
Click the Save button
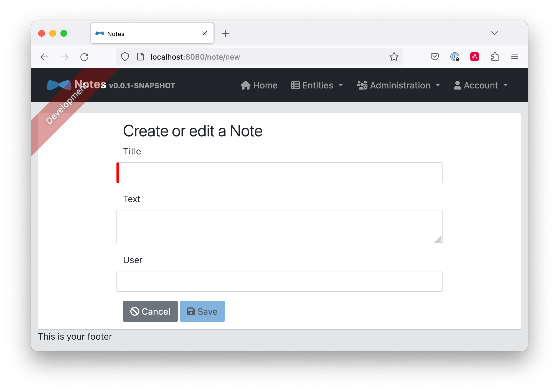202,311
